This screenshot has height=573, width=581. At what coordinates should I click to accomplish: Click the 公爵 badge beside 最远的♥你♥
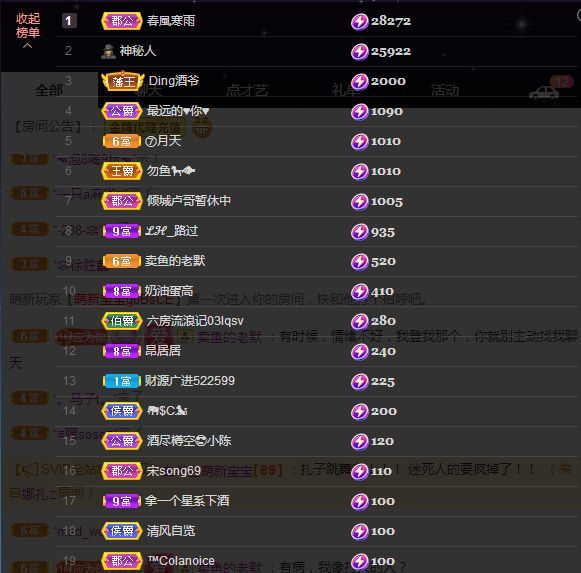click(122, 111)
